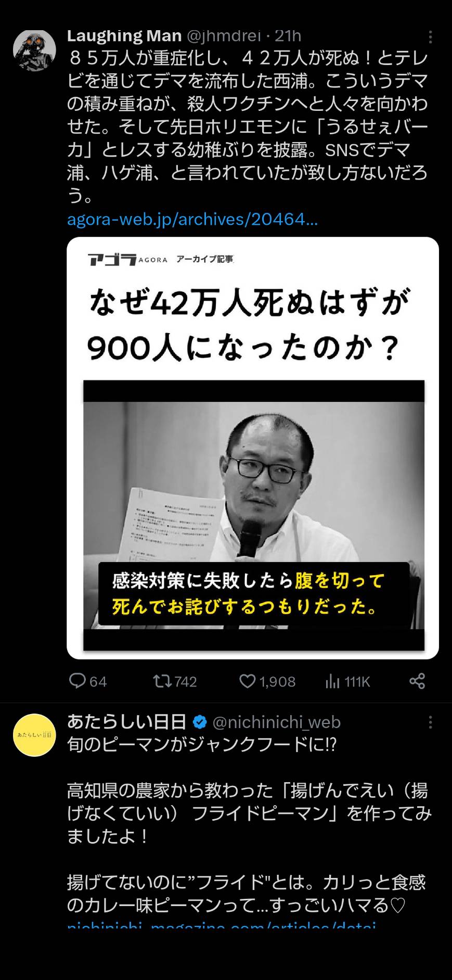Screen dimensions: 452x980
Task: Tap the @jhmdrei username handle
Action: [224, 36]
